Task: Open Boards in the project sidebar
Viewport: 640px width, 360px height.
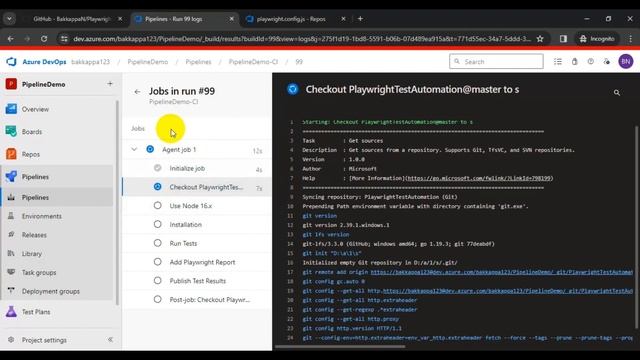Action: pos(32,132)
